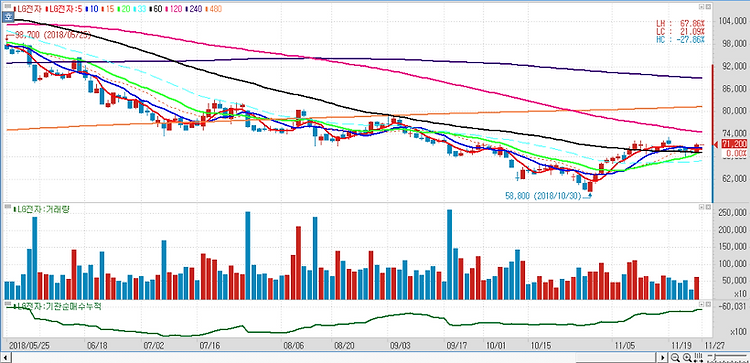This screenshot has width=750, height=363.
Task: Click the 06/18 date axis label
Action: tap(98, 344)
